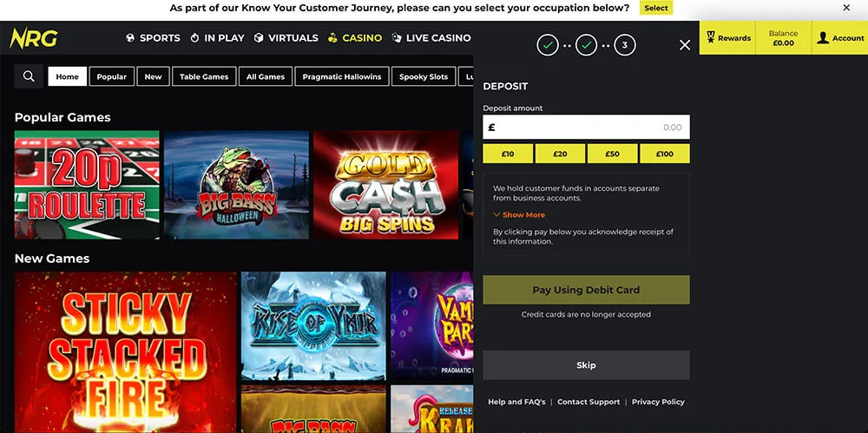Open the Privacy Policy link
The width and height of the screenshot is (868, 433).
click(x=658, y=402)
